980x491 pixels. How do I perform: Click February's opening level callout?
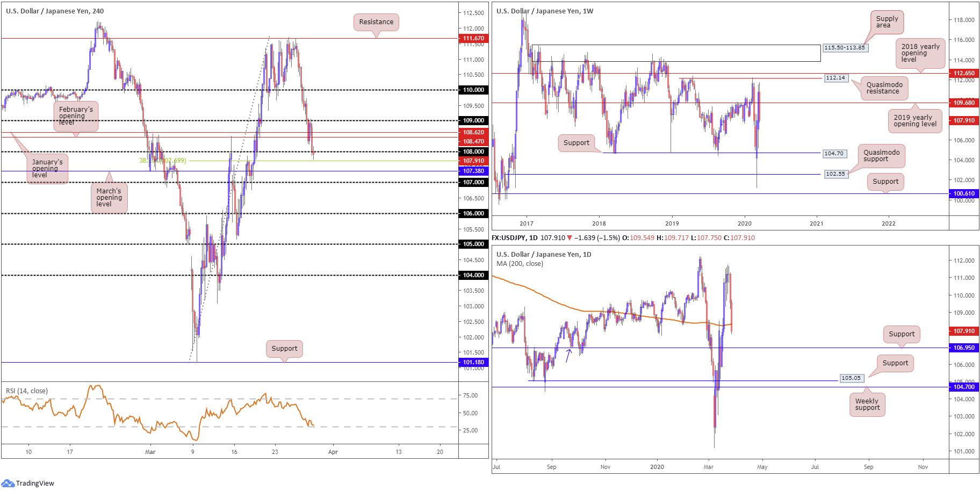pos(76,116)
